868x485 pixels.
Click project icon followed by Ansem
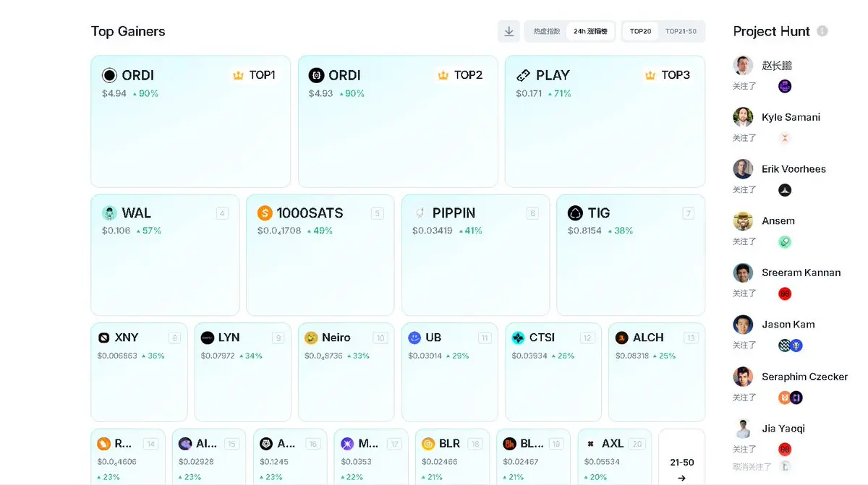click(x=785, y=242)
